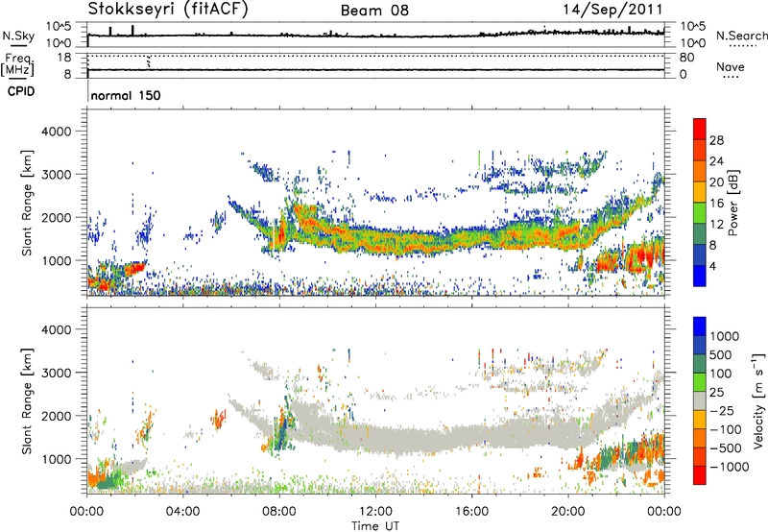Click the 18 MHz frequency axis value
Image resolution: width=768 pixels, height=532 pixels.
pyautogui.click(x=64, y=58)
